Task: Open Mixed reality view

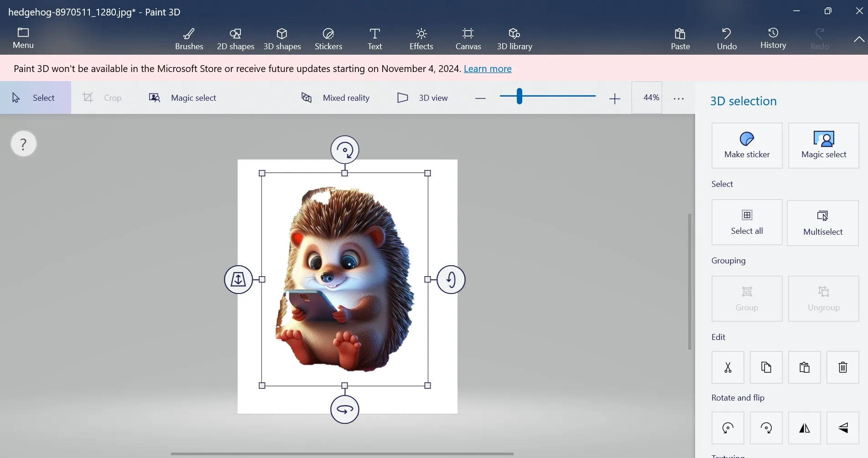Action: click(335, 98)
